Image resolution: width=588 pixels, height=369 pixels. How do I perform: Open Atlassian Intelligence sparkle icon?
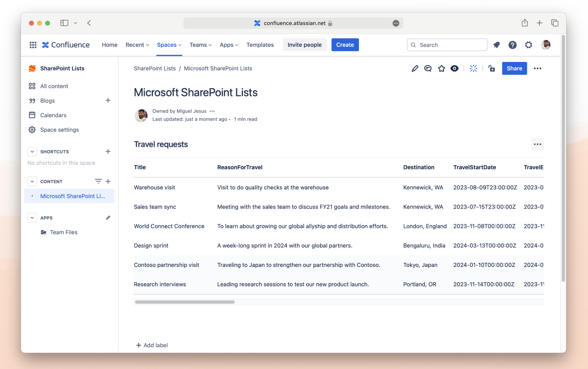pyautogui.click(x=474, y=68)
